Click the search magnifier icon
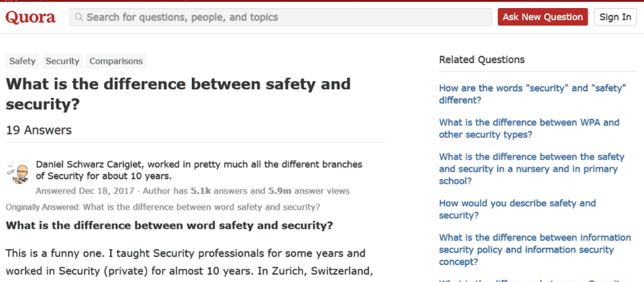The image size is (644, 282). [x=79, y=17]
